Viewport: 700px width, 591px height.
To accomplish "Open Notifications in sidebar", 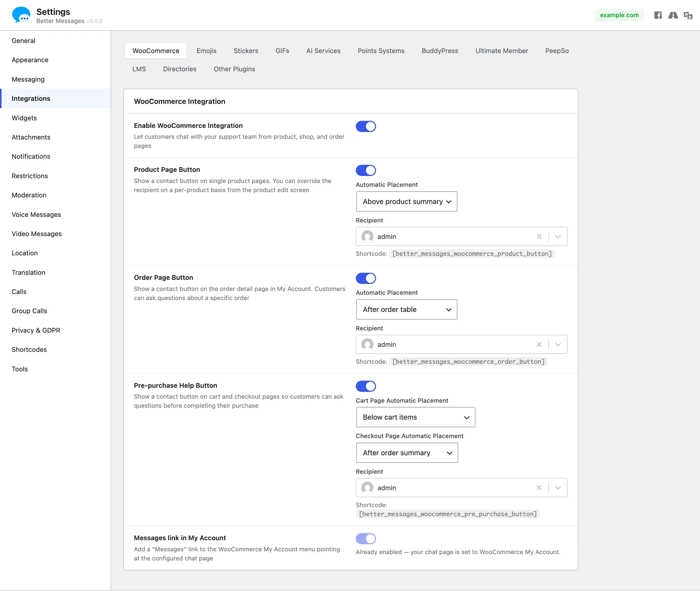I will (x=55, y=157).
